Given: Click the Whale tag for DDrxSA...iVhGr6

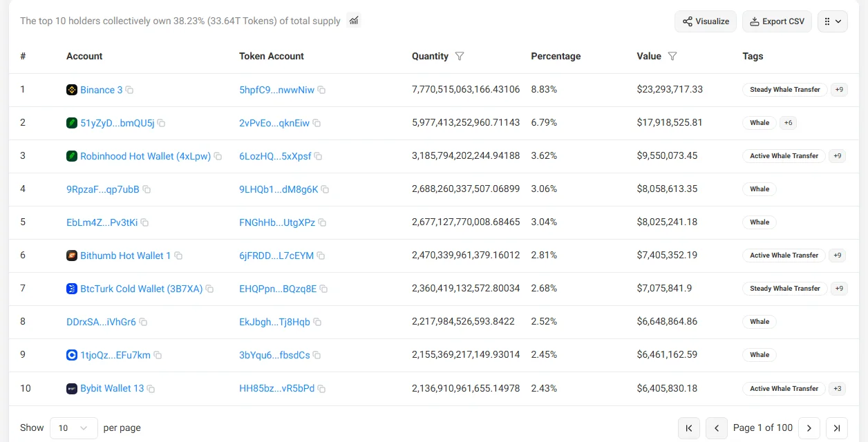Looking at the screenshot, I should coord(759,322).
